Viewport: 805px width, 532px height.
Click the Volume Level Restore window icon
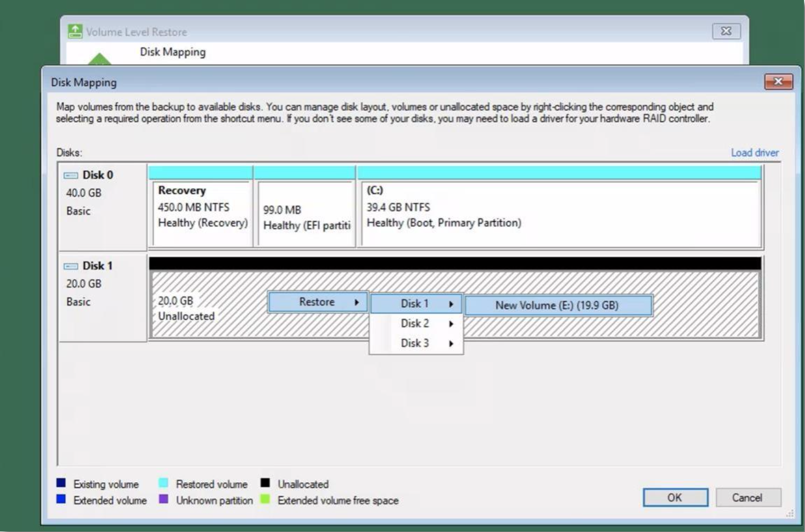coord(75,32)
